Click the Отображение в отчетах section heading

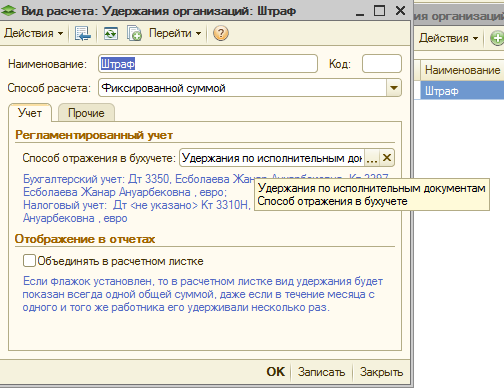85,239
